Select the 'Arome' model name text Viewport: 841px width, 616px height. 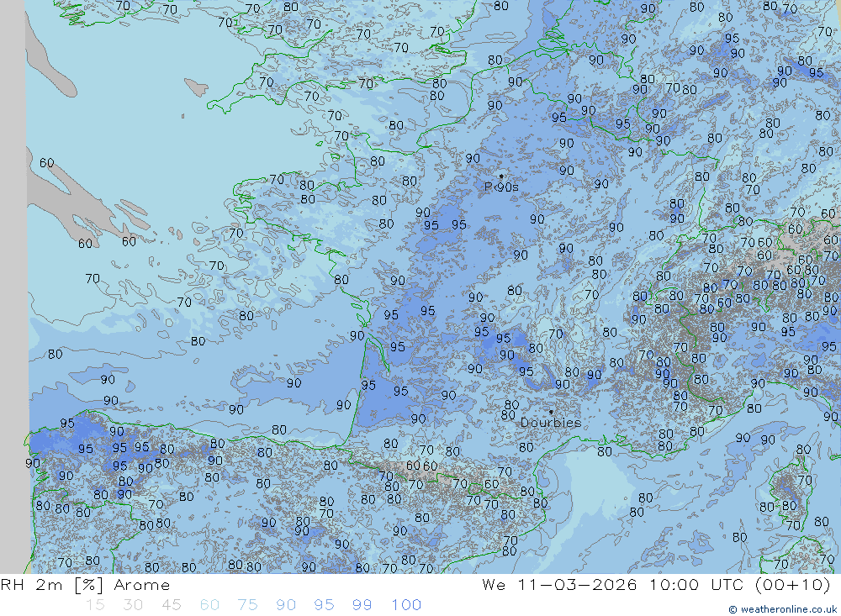(x=141, y=585)
